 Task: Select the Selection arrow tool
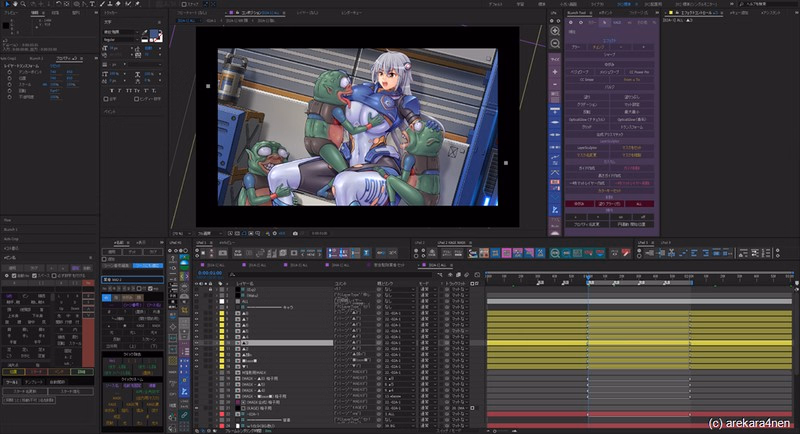pyautogui.click(x=5, y=4)
